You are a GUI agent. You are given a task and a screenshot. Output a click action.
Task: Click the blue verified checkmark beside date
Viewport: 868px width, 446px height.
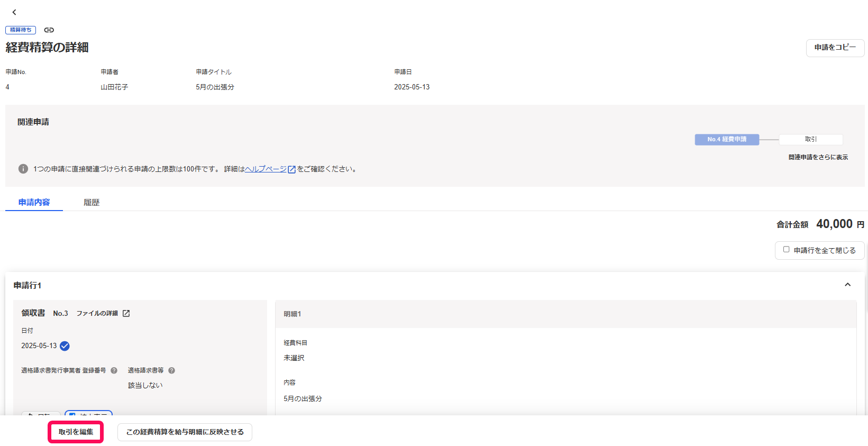pyautogui.click(x=65, y=346)
